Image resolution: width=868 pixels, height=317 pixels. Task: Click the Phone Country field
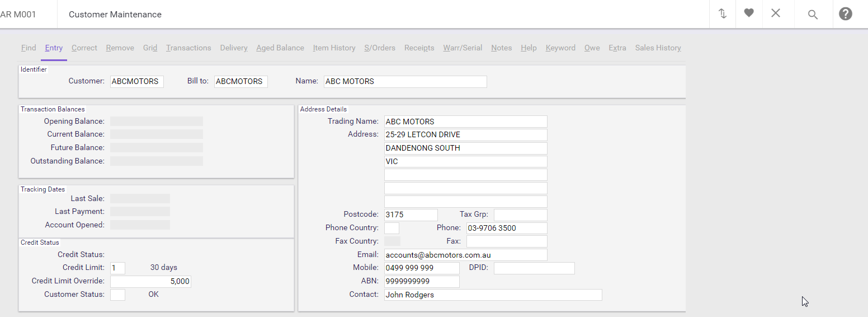(x=392, y=228)
